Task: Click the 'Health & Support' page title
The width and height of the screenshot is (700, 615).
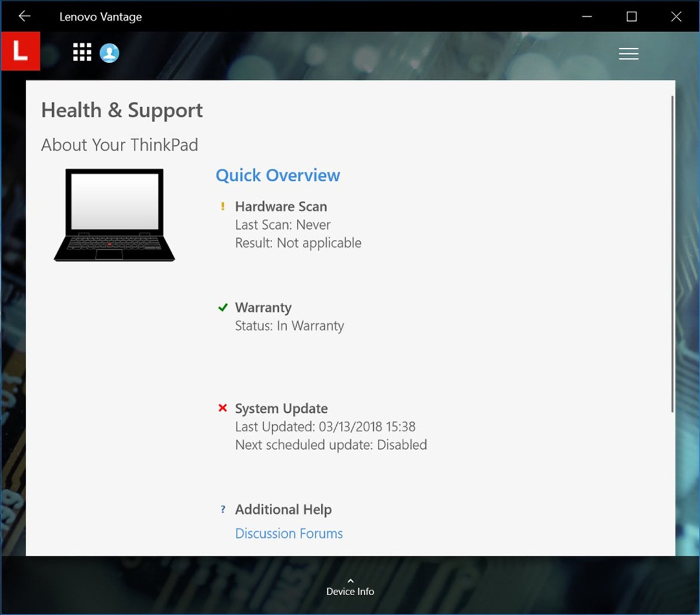Action: pyautogui.click(x=122, y=110)
